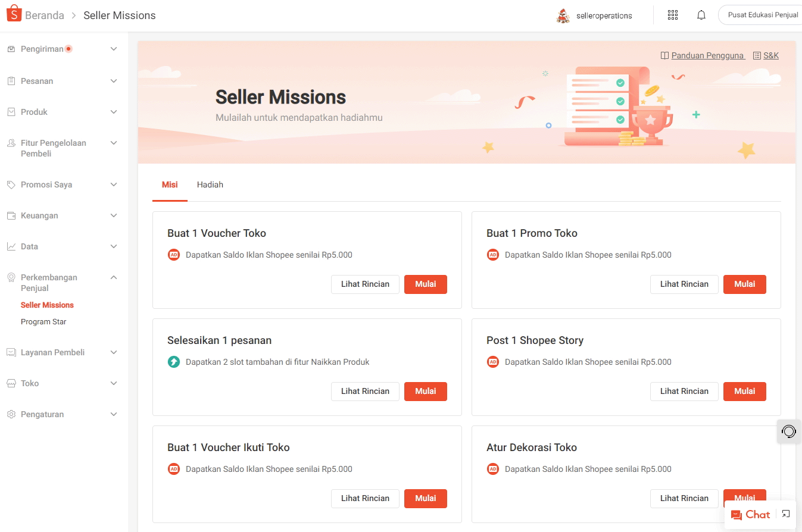Viewport: 802px width, 532px height.
Task: Open Program Star in sidebar
Action: 43,321
